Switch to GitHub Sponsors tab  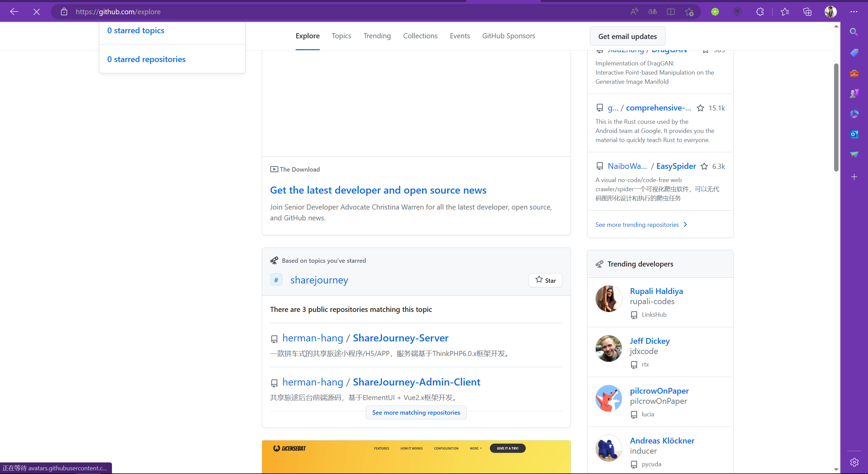[509, 36]
